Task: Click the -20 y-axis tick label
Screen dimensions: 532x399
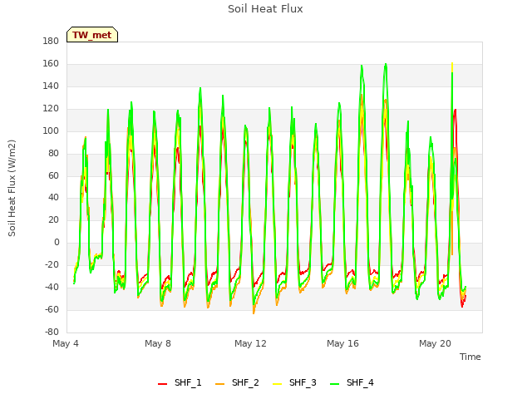Action: pos(52,264)
